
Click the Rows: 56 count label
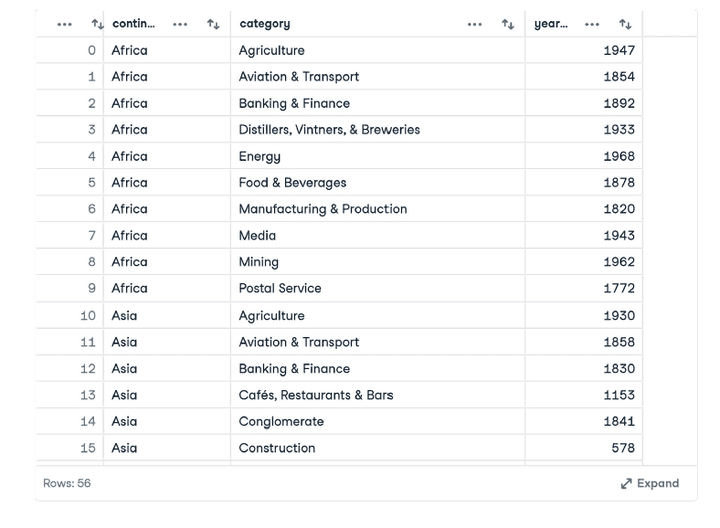click(x=67, y=483)
